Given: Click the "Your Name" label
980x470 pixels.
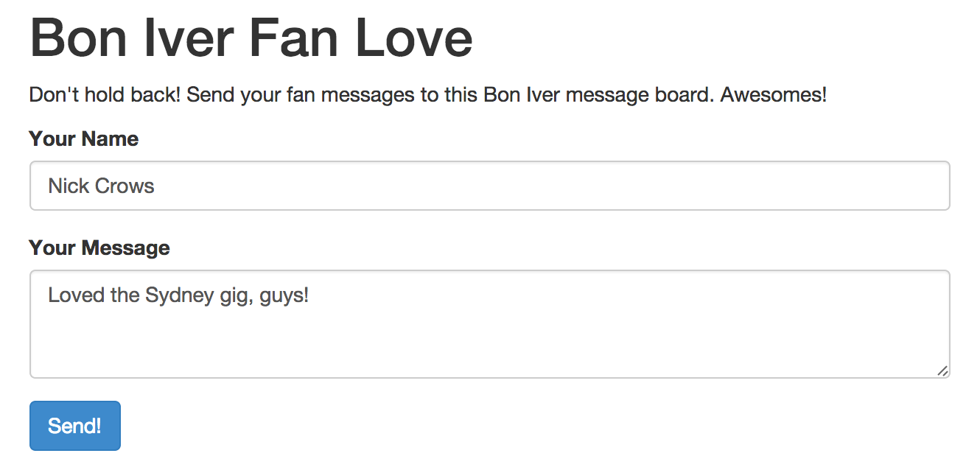Looking at the screenshot, I should (x=83, y=138).
